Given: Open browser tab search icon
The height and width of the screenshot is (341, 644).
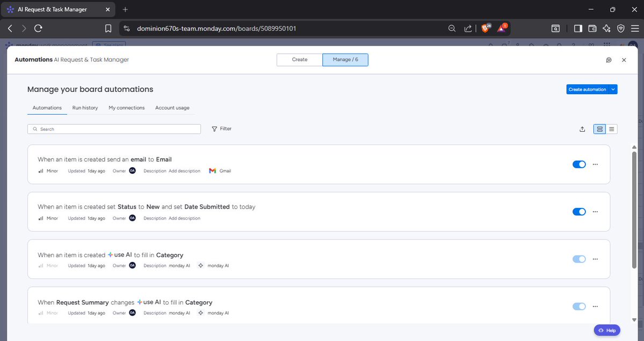Looking at the screenshot, I should coord(555,29).
